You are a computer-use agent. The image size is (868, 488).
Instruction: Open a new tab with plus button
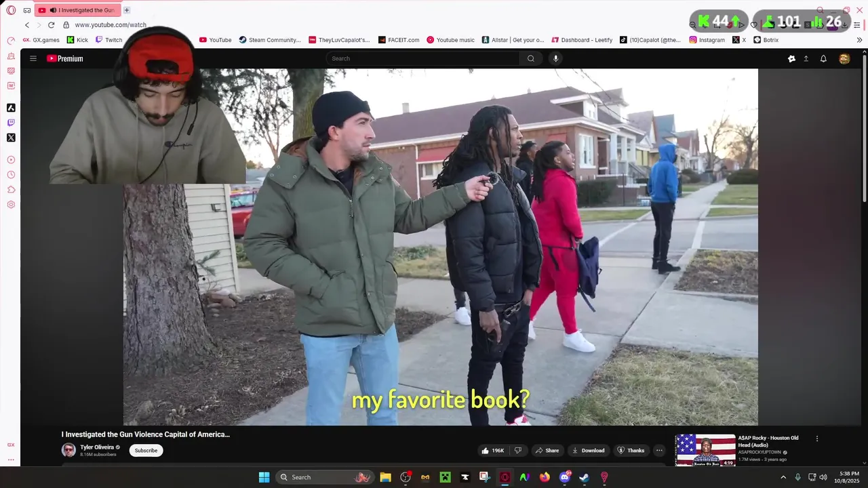(127, 10)
